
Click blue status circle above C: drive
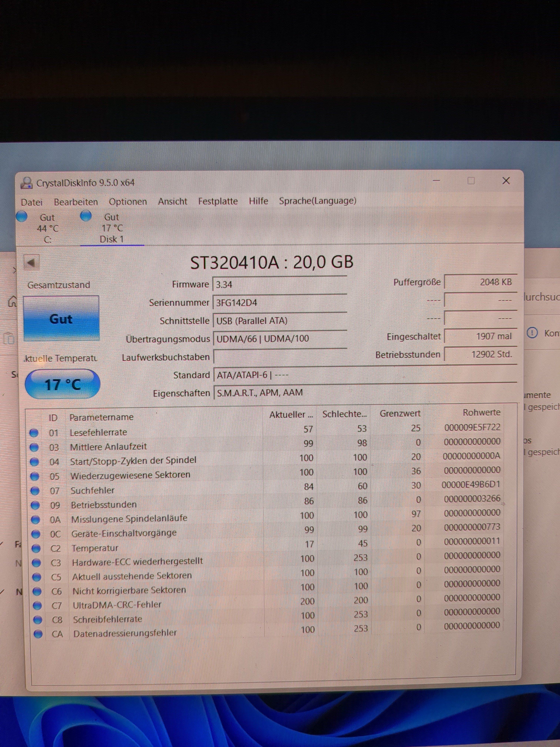[x=22, y=216]
